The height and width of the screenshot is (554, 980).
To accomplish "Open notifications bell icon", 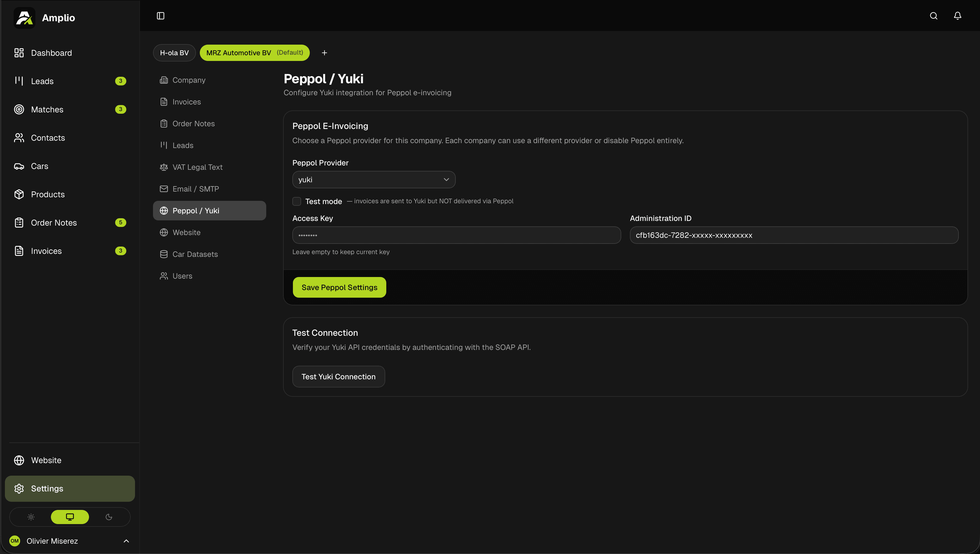I will pos(957,16).
